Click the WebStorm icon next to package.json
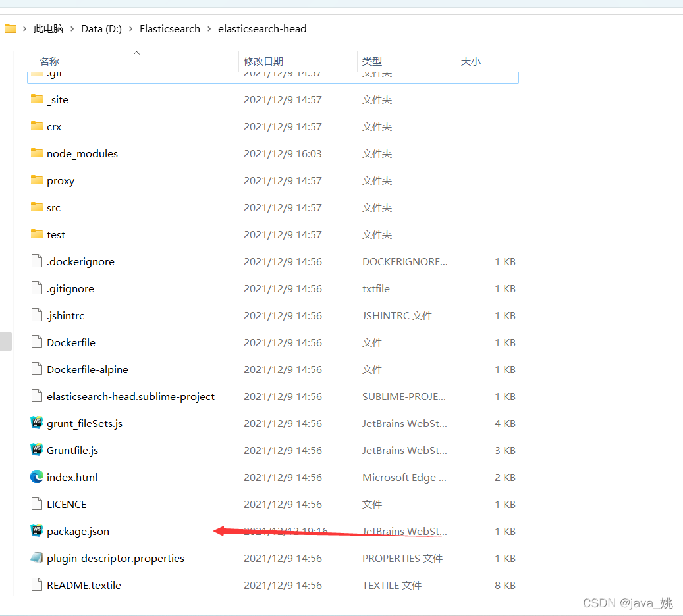 coord(37,530)
